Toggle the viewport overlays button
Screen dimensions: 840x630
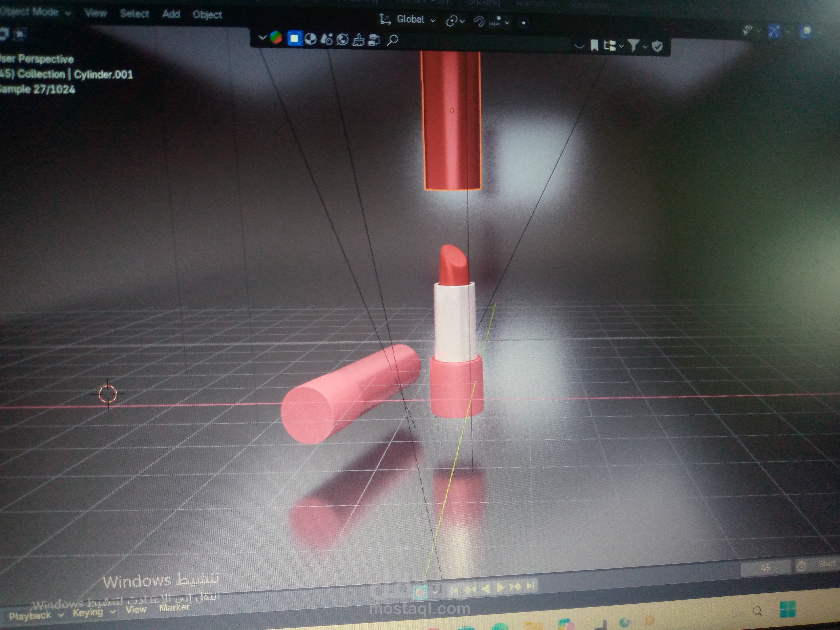tap(806, 32)
